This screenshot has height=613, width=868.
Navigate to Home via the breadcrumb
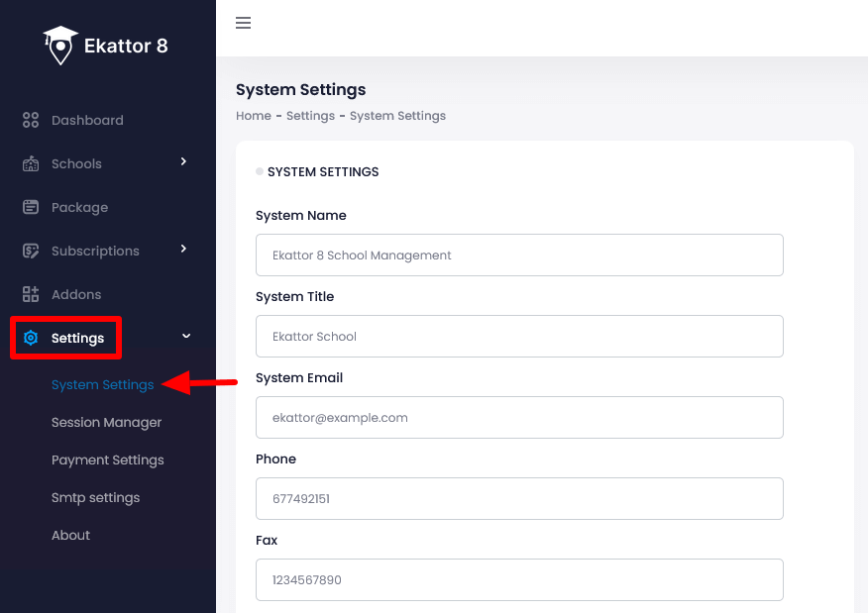pos(253,116)
